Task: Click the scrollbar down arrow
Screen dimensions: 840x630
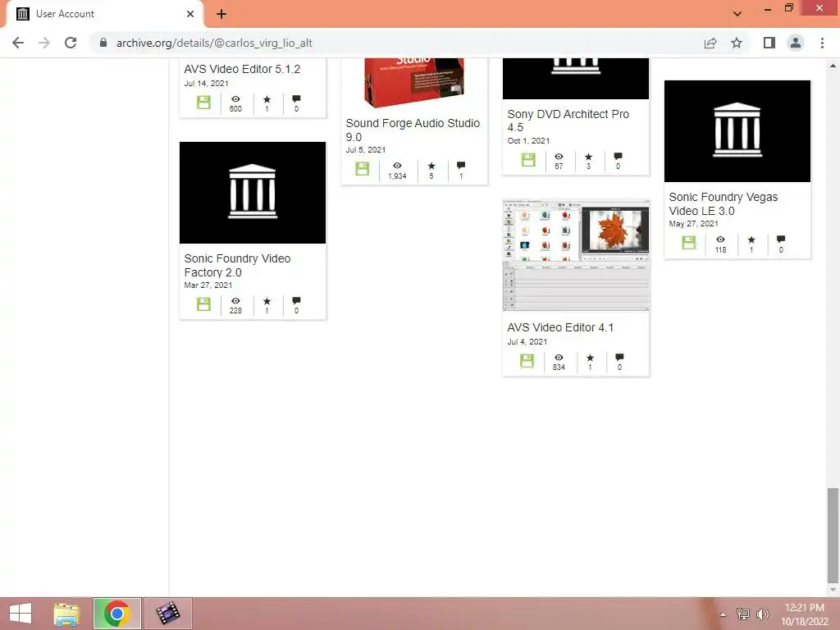Action: pos(833,590)
